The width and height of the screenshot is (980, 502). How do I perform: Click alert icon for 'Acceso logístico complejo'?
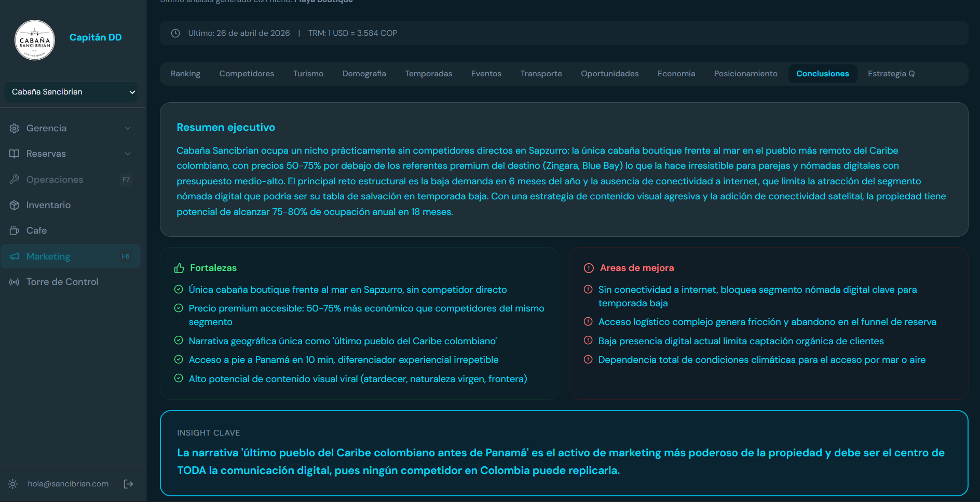588,321
